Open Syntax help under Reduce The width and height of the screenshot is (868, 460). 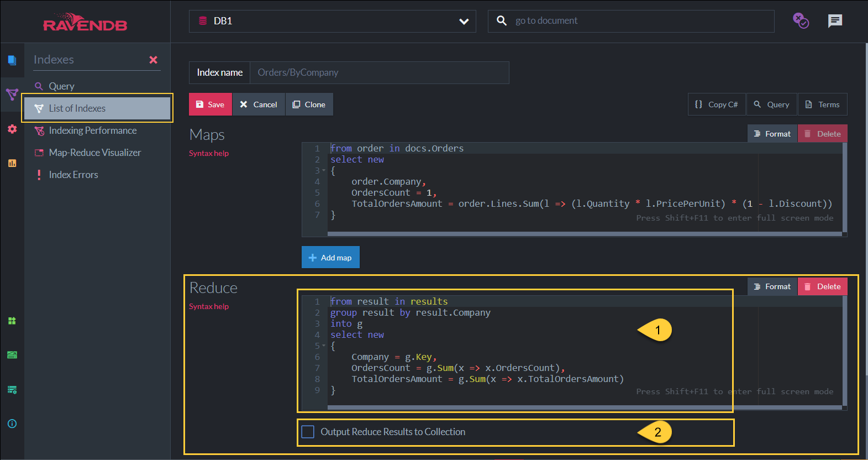point(209,306)
